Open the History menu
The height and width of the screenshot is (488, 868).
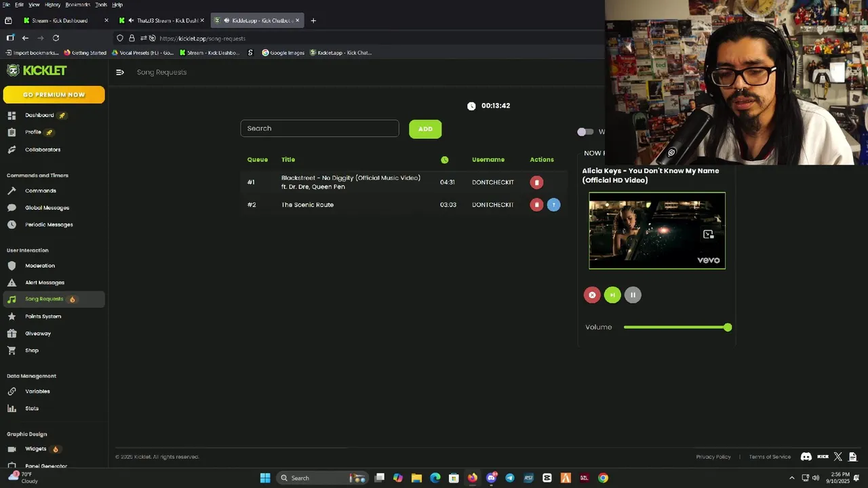coord(52,5)
